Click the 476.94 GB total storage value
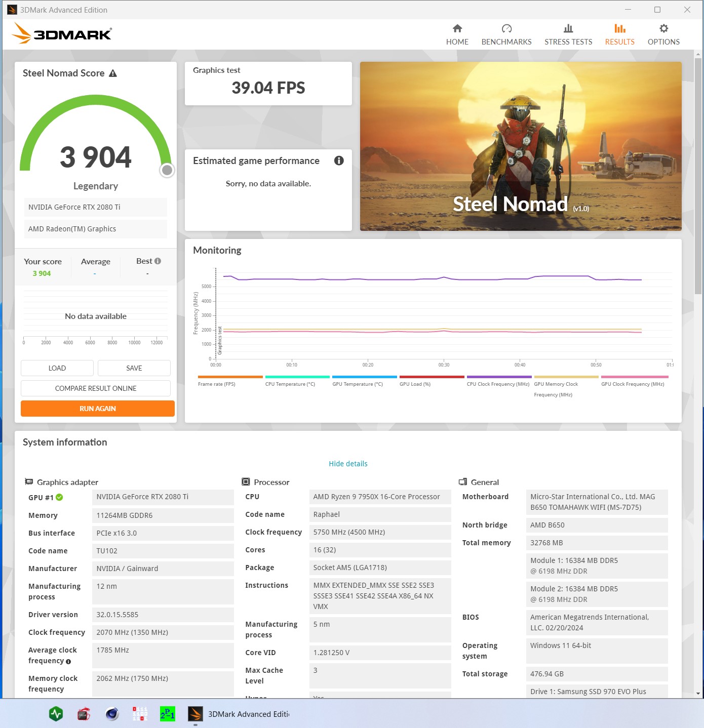Image resolution: width=704 pixels, height=728 pixels. 597,674
